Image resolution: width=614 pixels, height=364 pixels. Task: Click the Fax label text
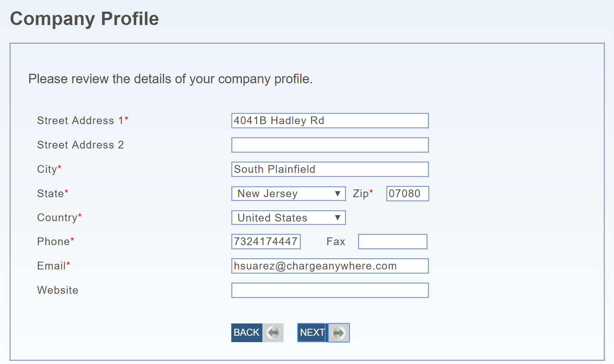(335, 242)
